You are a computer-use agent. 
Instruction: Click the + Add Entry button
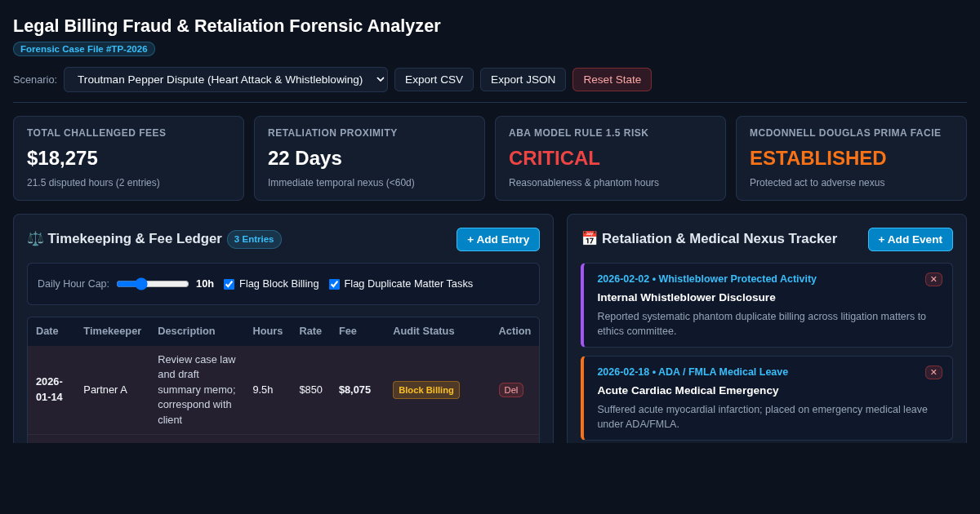(x=498, y=239)
